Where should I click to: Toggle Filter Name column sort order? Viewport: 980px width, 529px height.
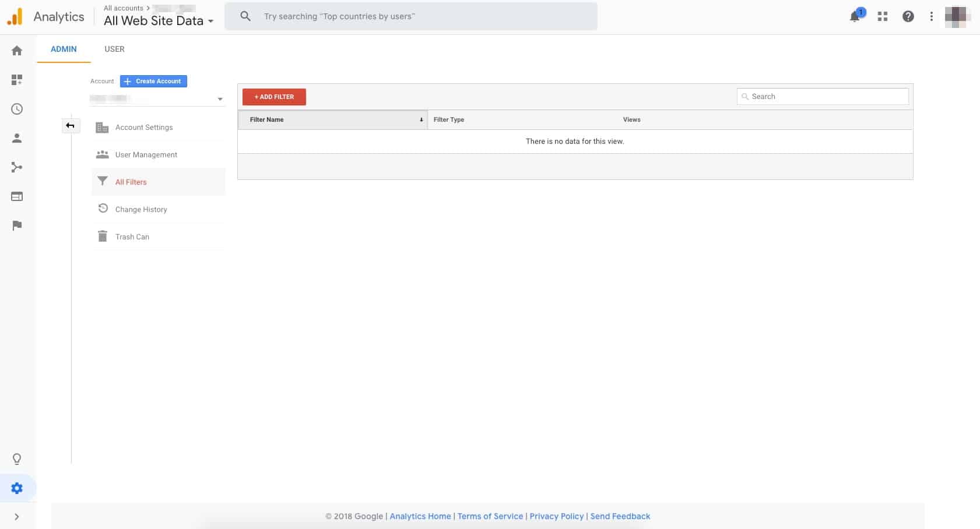tap(421, 119)
